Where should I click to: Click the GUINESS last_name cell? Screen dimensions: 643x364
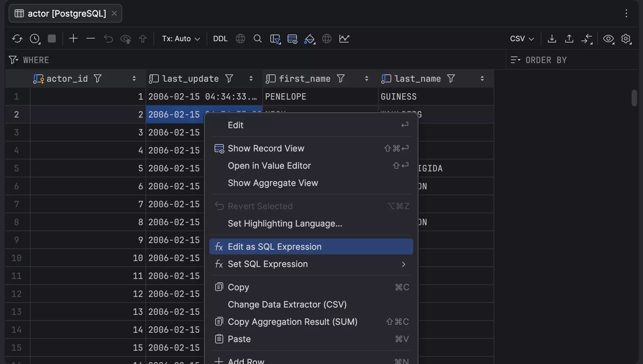coord(436,97)
